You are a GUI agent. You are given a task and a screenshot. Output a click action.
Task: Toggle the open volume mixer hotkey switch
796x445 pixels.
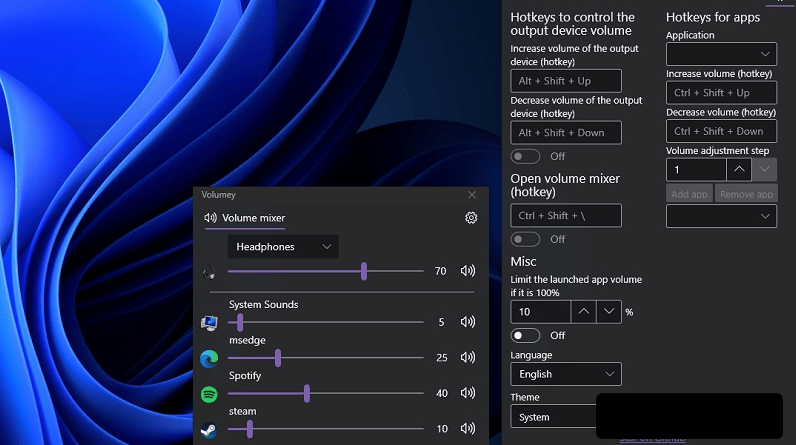(525, 239)
